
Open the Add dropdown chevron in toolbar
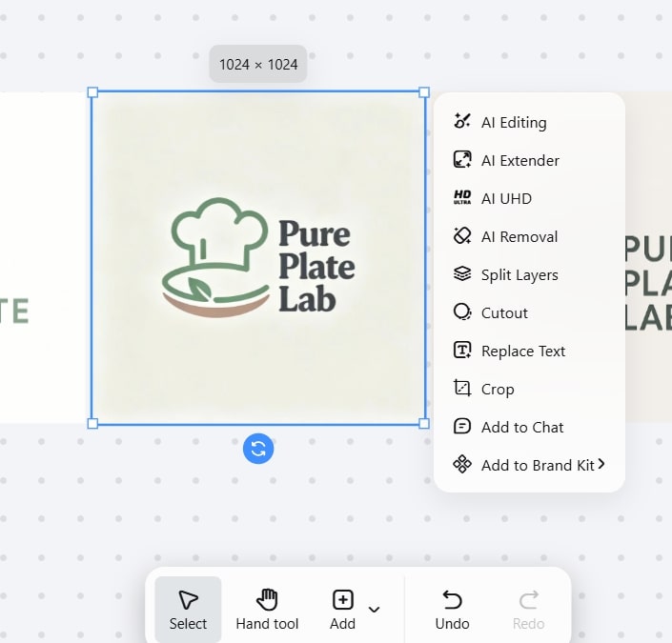(375, 610)
